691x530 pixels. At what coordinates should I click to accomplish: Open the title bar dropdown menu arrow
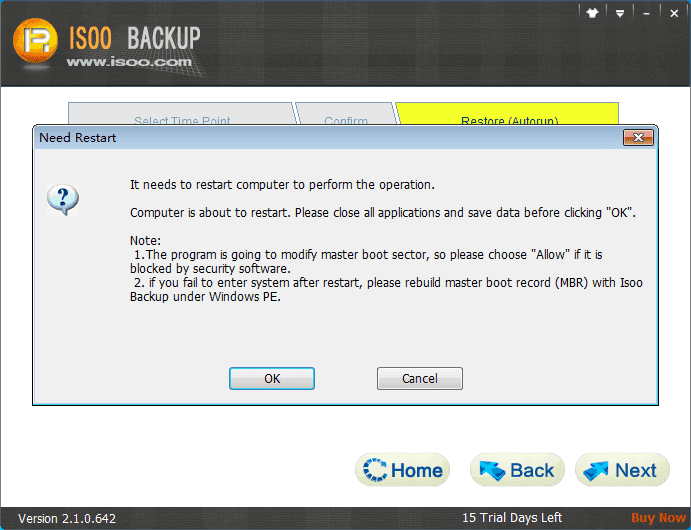[x=620, y=14]
